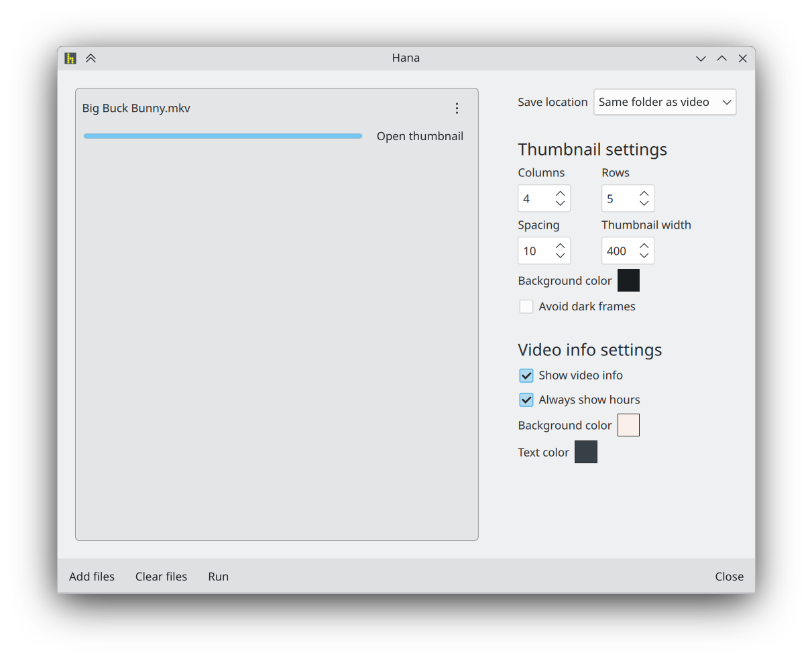Disable Always show hours
The image size is (812, 661).
click(526, 400)
